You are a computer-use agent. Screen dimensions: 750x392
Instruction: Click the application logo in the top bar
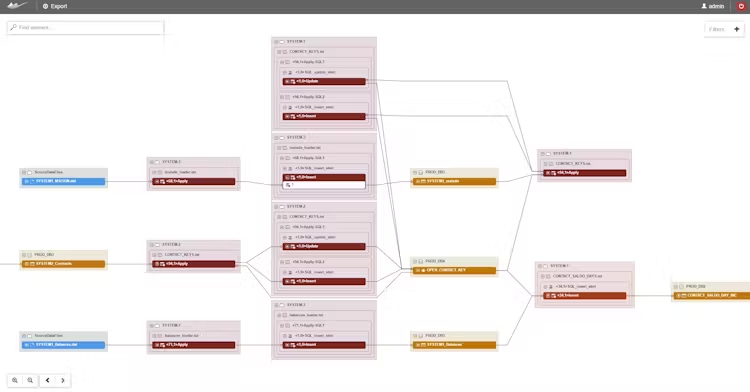[x=18, y=6]
